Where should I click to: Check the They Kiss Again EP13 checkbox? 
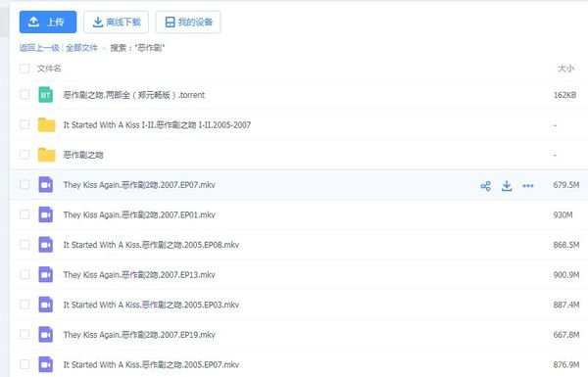[x=24, y=274]
